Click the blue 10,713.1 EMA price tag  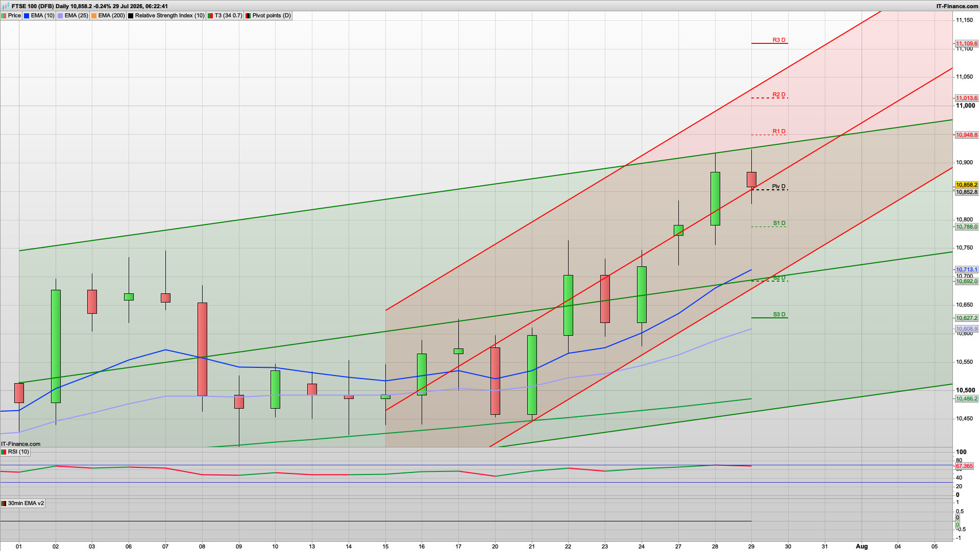click(x=966, y=270)
